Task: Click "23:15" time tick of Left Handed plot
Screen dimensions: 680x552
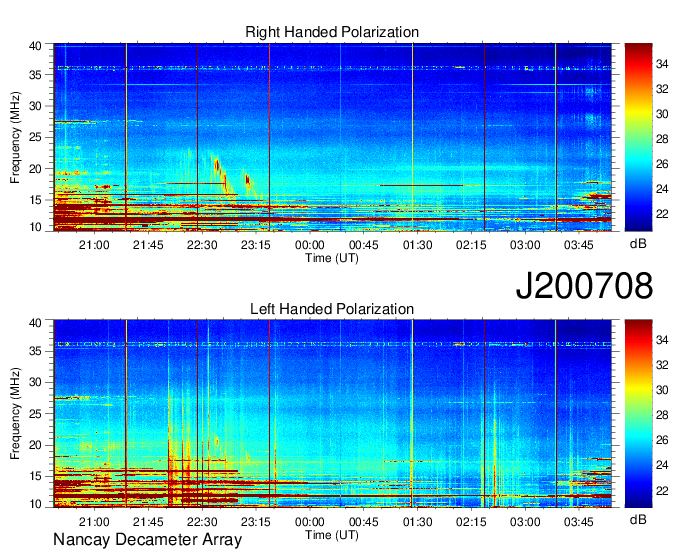Action: (x=255, y=521)
